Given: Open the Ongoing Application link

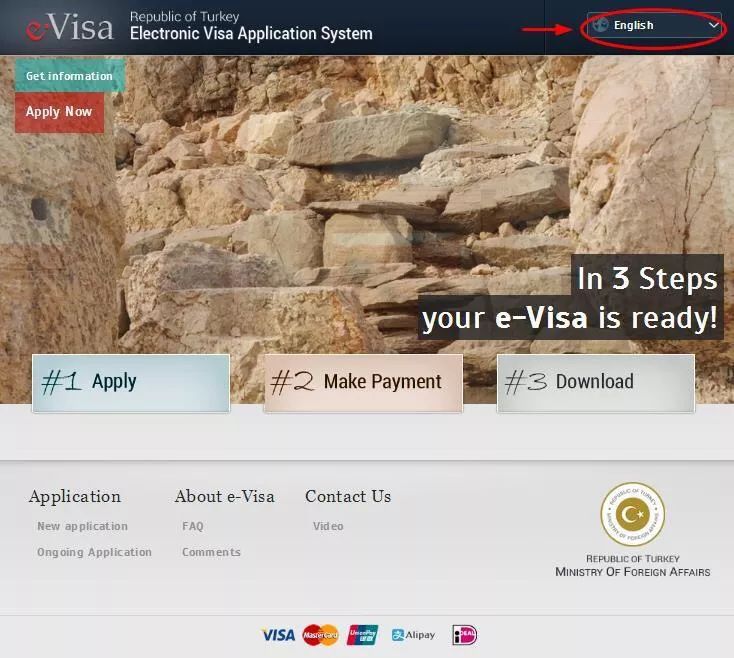Looking at the screenshot, I should [95, 552].
